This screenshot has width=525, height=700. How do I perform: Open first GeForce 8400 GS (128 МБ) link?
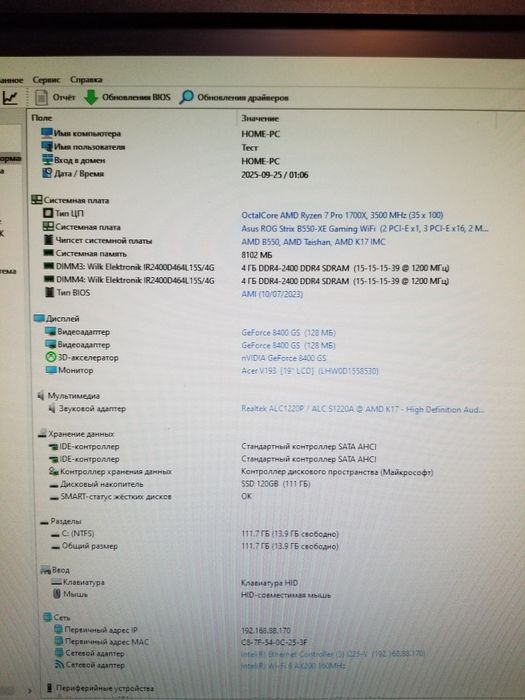(x=288, y=333)
